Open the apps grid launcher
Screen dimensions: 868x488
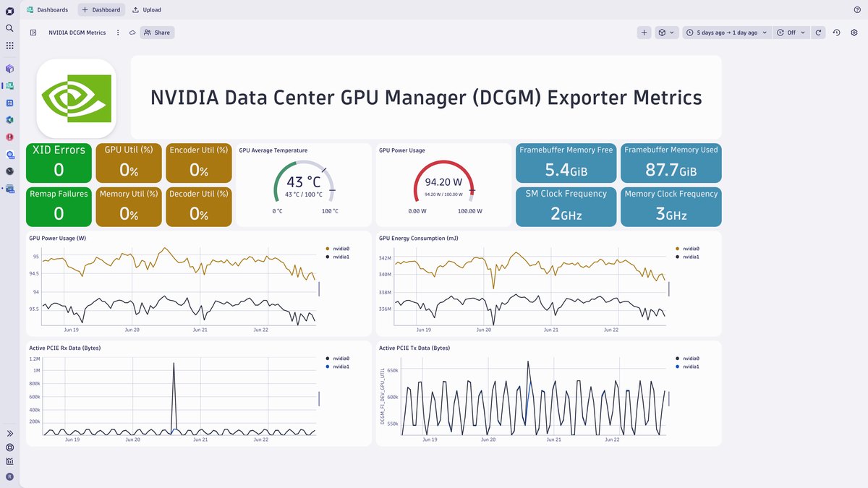coord(9,45)
